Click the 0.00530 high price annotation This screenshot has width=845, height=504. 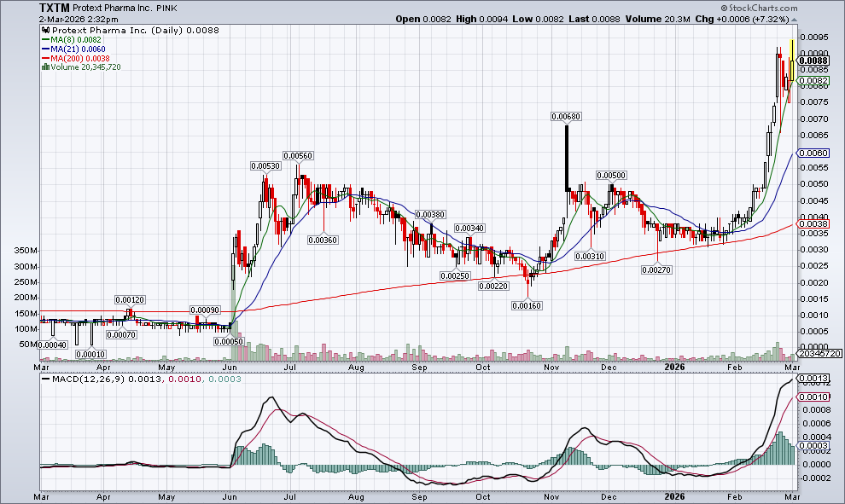[265, 165]
